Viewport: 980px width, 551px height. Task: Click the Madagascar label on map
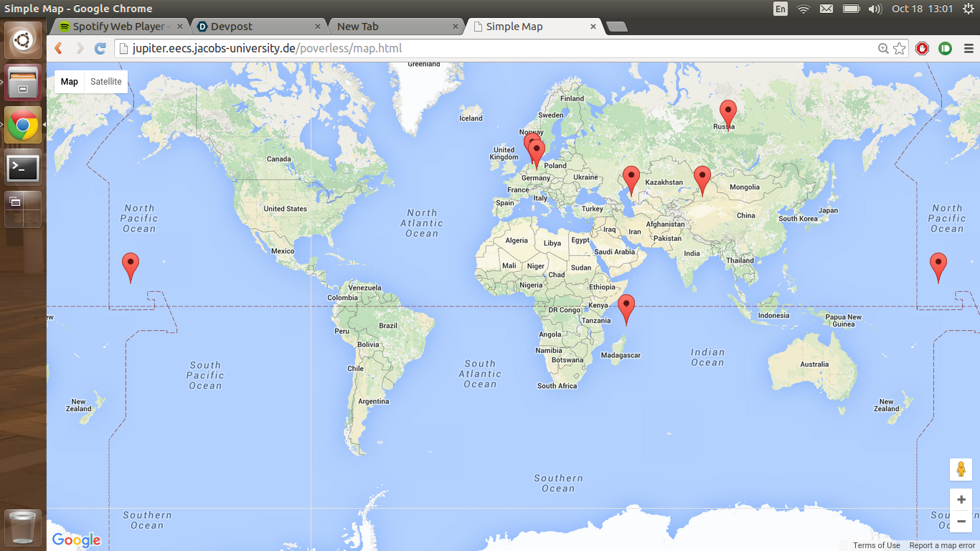(621, 355)
